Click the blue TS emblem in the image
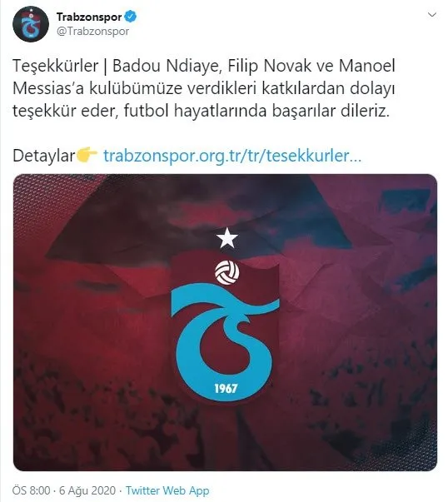This screenshot has height=502, width=448. point(226,342)
